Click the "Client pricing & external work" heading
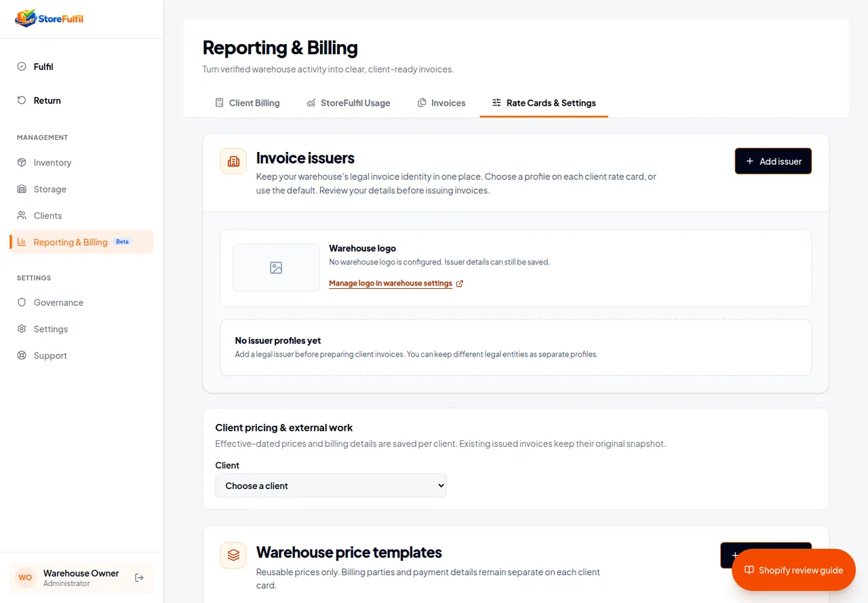This screenshot has height=603, width=868. pos(284,428)
